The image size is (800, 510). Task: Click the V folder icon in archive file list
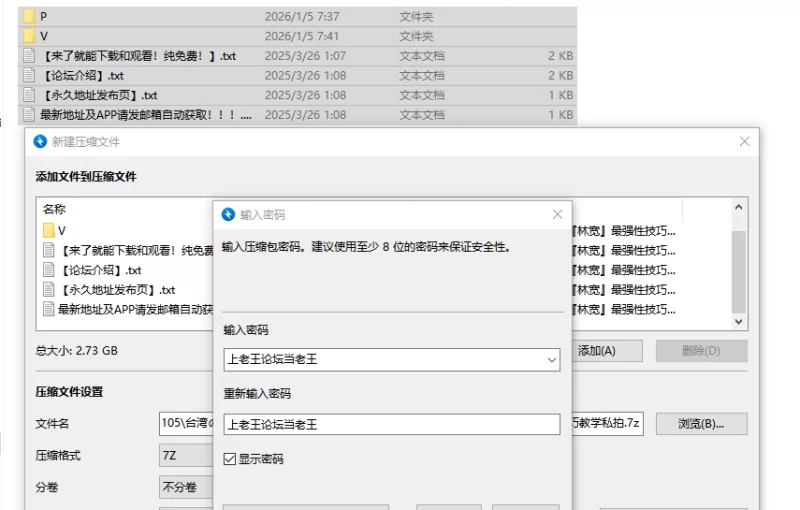48,231
